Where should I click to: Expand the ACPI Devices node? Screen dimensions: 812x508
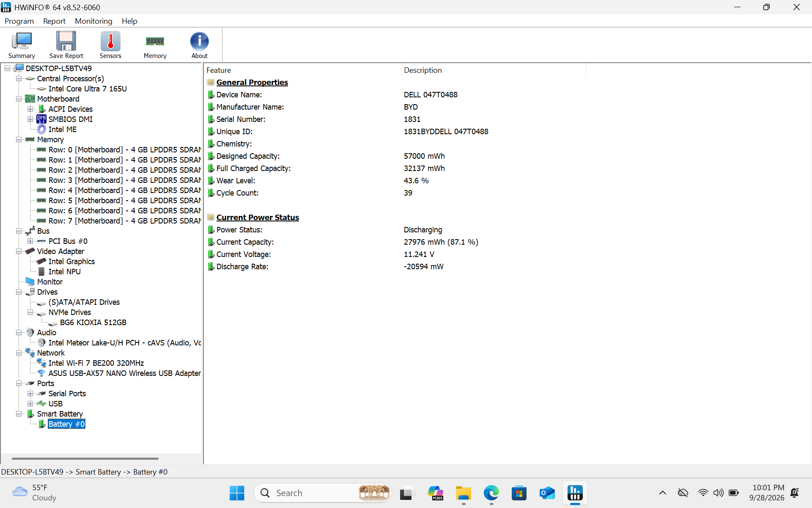click(x=30, y=109)
